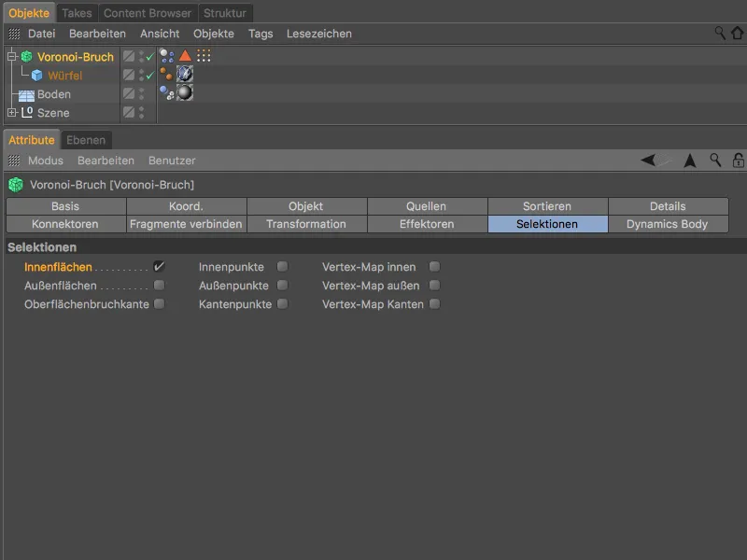The image size is (747, 560).
Task: Enable the Innenpunkte checkbox
Action: (x=283, y=266)
